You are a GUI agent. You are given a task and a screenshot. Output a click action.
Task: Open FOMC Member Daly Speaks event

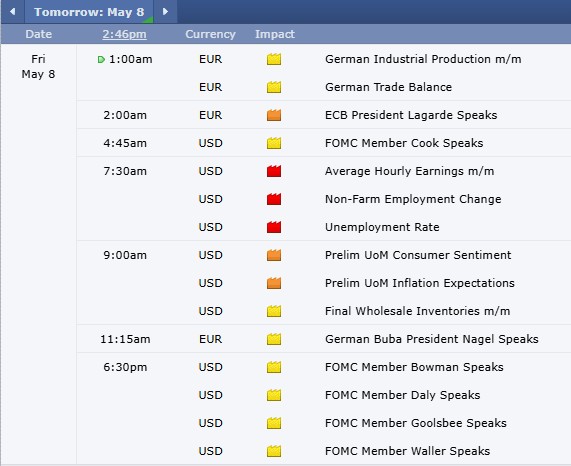click(403, 396)
